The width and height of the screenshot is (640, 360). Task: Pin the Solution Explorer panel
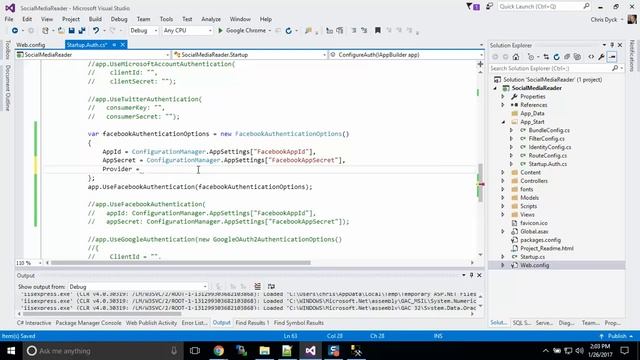tap(612, 45)
